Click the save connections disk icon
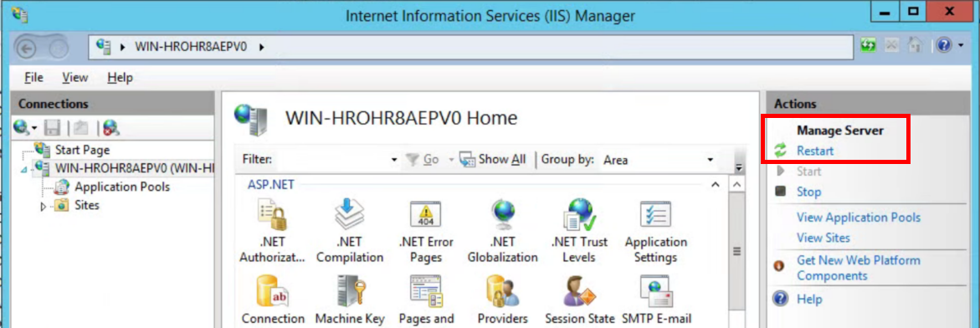This screenshot has height=328, width=980. point(53,129)
